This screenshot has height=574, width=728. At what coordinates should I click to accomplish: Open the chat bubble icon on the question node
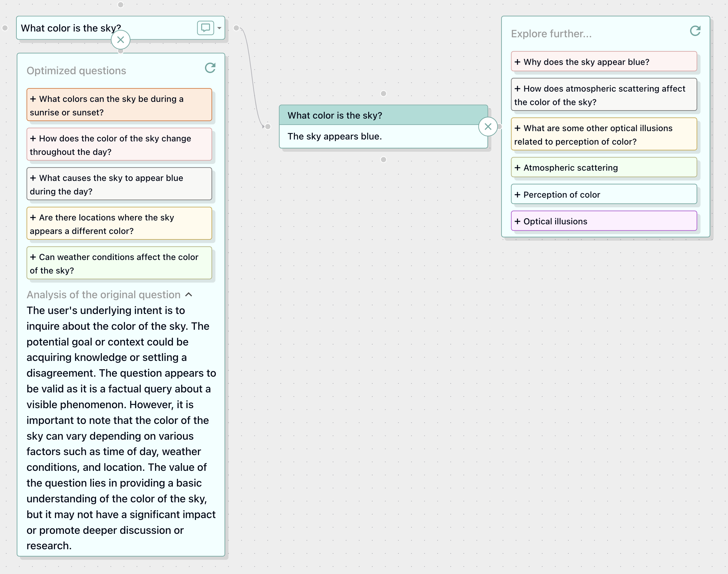(x=206, y=28)
